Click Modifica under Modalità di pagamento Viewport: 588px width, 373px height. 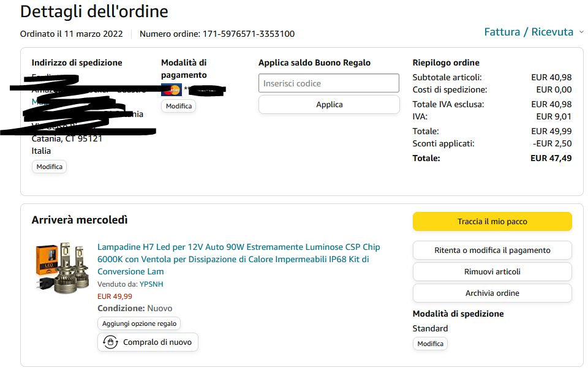[179, 106]
